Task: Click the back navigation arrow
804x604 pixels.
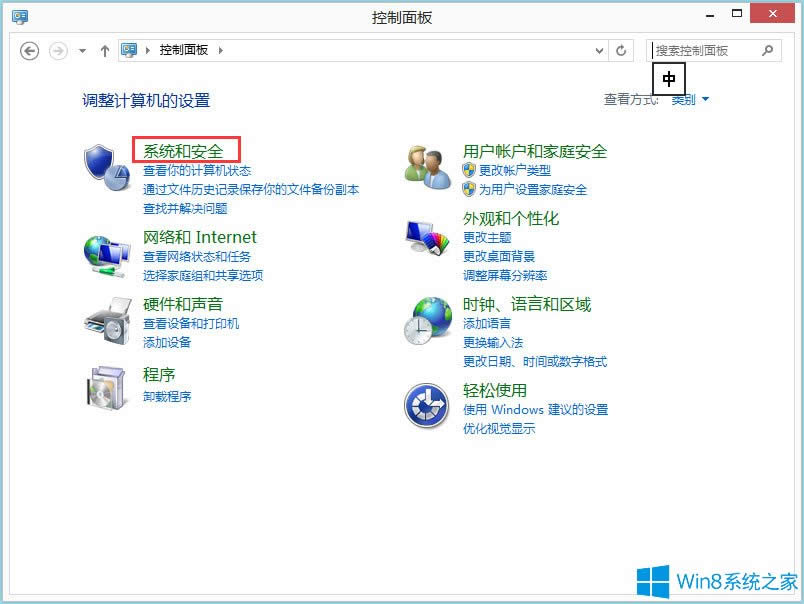Action: pyautogui.click(x=27, y=50)
